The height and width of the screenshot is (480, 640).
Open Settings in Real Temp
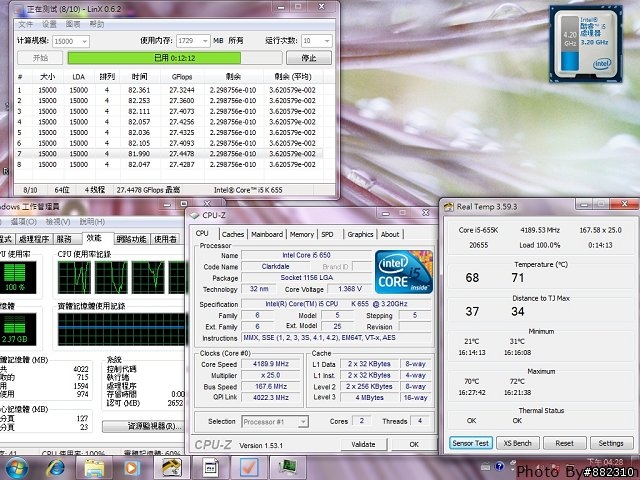611,443
